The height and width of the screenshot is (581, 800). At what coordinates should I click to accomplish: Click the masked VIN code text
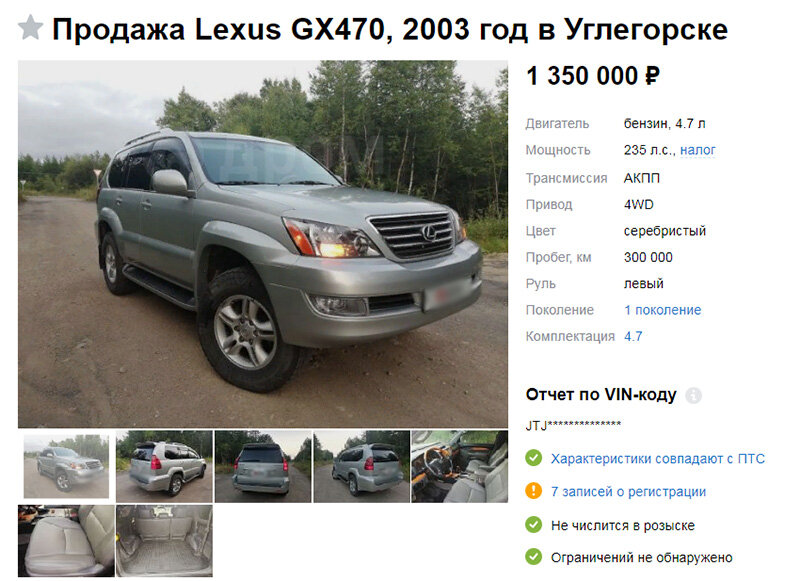click(573, 425)
